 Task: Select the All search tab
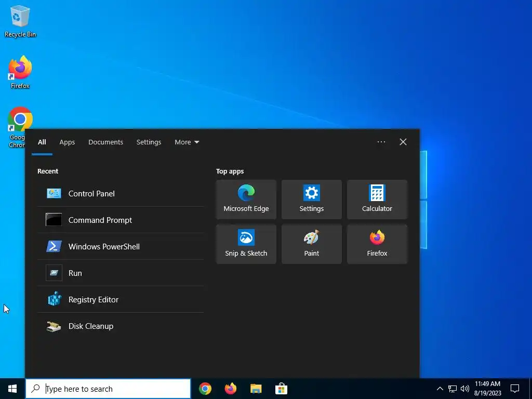(x=42, y=142)
